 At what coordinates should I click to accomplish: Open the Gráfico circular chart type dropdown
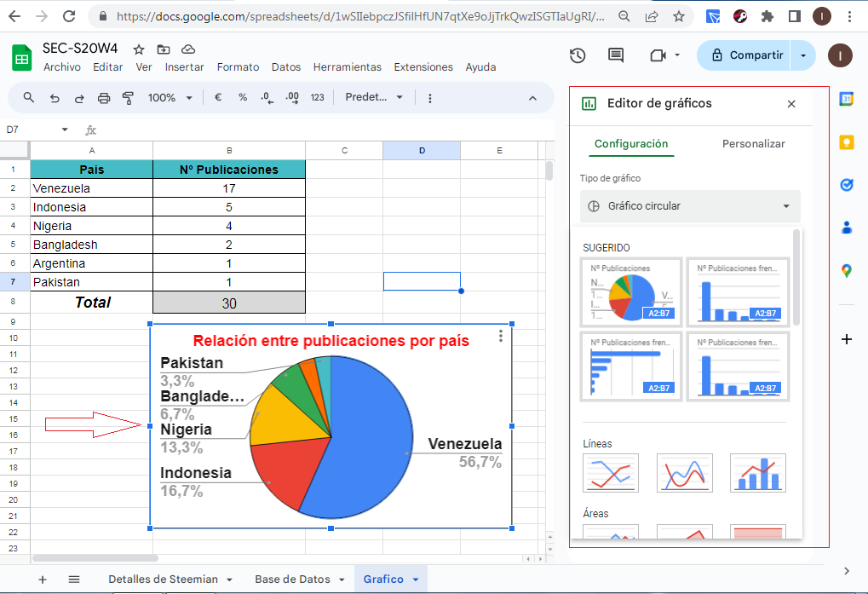[x=690, y=206]
